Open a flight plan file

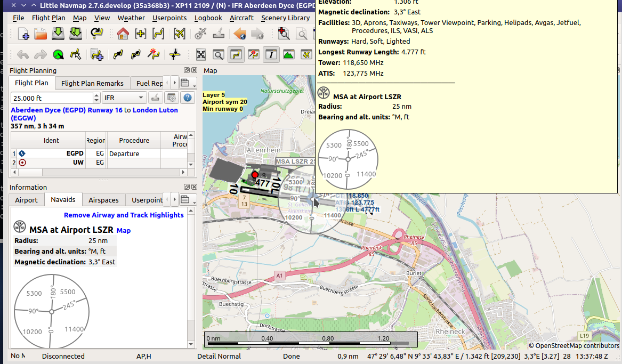[41, 34]
